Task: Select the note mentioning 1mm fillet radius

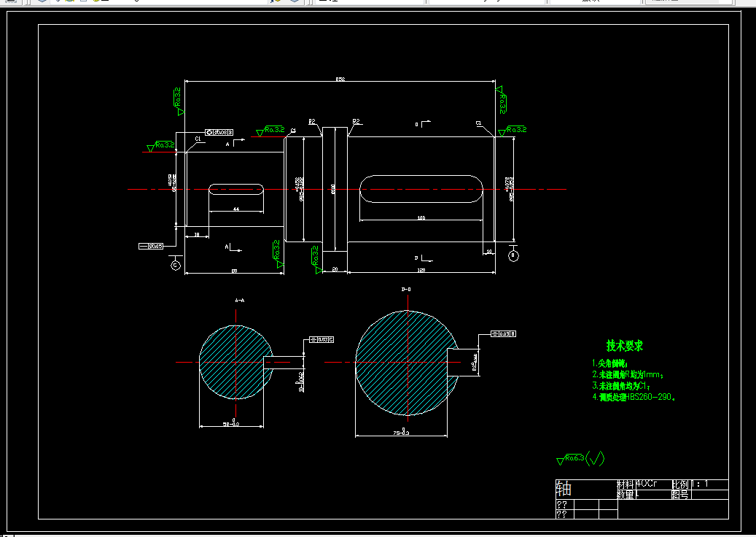Action: 628,374
